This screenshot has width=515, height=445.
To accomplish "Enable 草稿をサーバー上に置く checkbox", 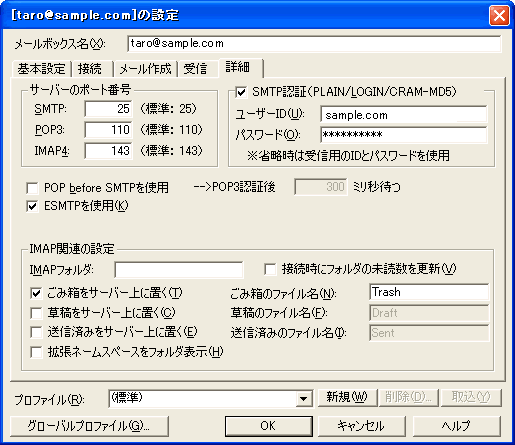I will pos(36,313).
